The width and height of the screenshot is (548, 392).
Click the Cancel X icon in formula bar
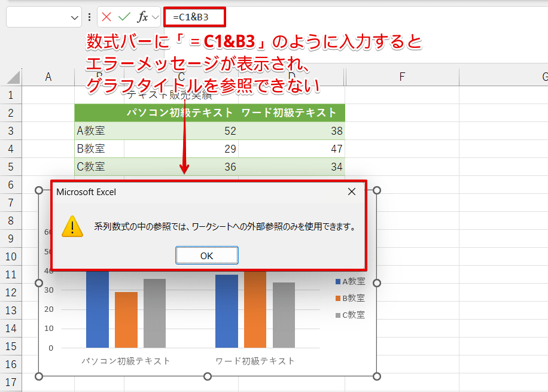[x=107, y=17]
